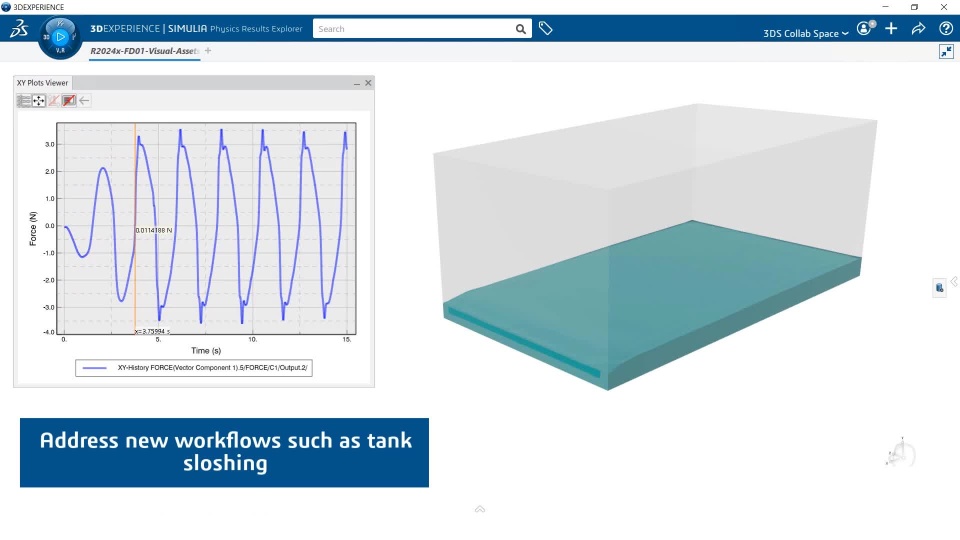Click the XY-History FORCE legend entry

coord(194,367)
